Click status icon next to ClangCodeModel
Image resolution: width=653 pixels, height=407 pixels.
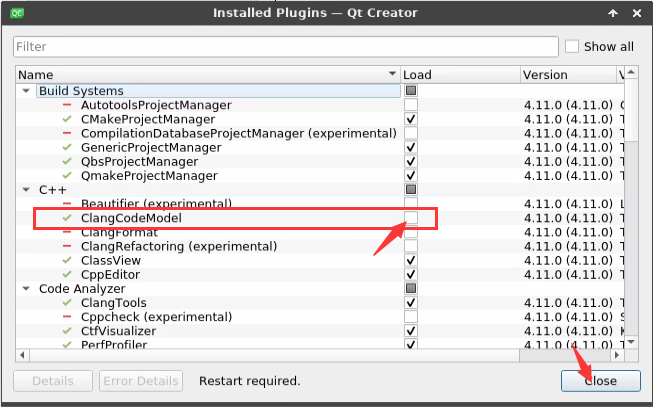click(x=67, y=218)
